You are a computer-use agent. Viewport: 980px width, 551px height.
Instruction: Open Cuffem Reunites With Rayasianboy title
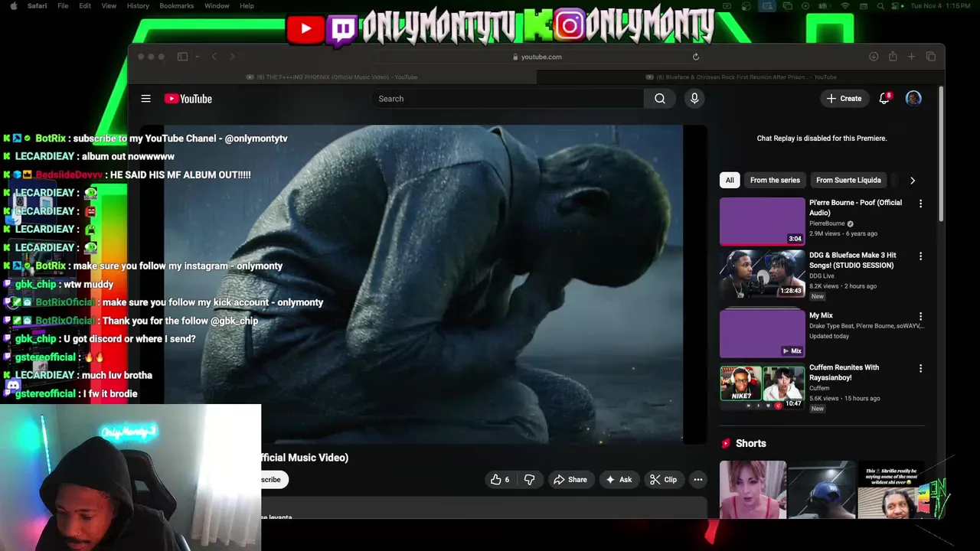[844, 373]
